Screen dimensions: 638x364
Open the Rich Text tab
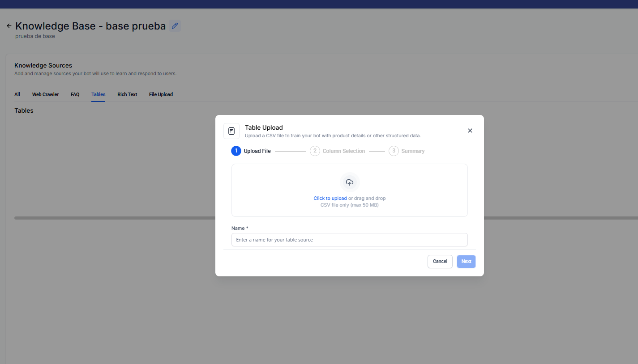point(127,94)
